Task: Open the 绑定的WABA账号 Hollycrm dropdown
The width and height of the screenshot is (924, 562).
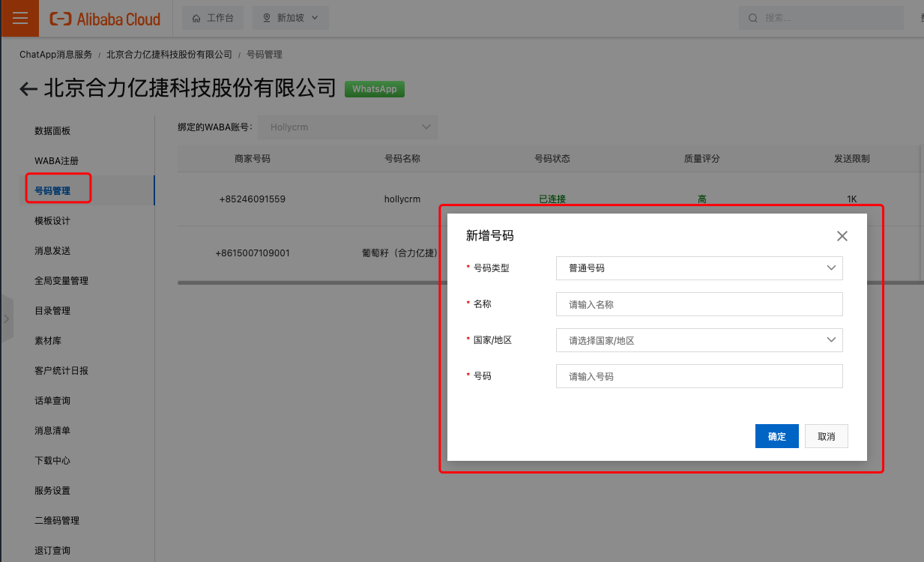Action: pos(348,127)
